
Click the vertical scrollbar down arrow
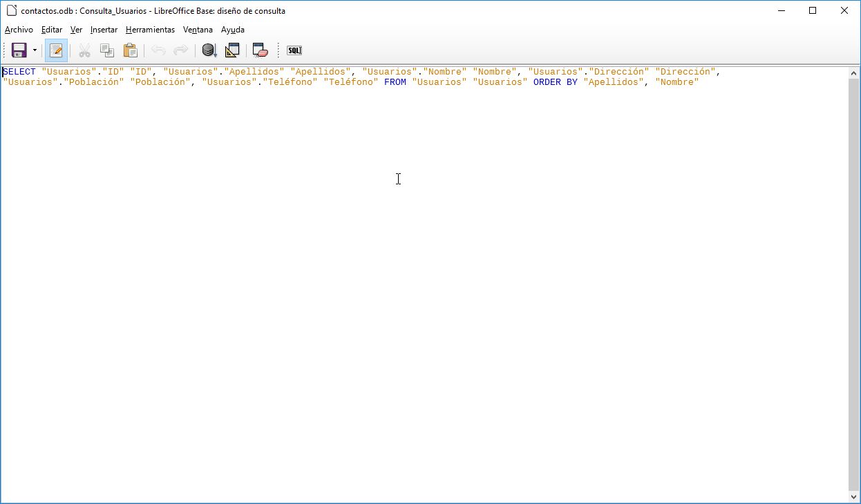pyautogui.click(x=854, y=496)
